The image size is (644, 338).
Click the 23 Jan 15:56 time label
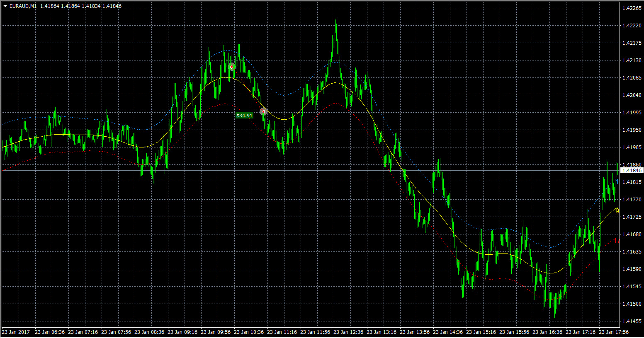tap(514, 332)
